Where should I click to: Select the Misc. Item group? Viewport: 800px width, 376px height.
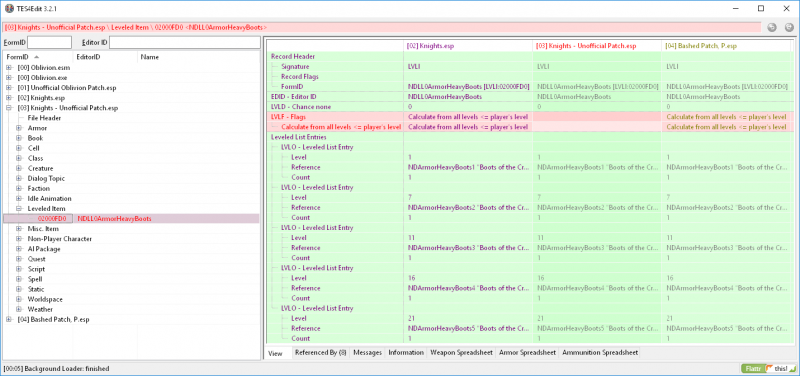pyautogui.click(x=43, y=229)
